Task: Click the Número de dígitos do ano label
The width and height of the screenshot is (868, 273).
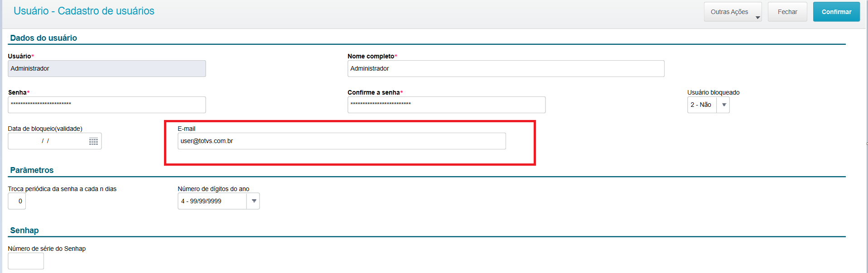Action: 213,189
